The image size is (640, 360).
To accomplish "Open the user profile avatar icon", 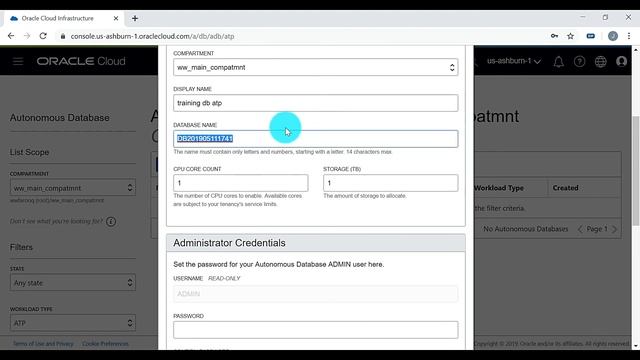I will 621,62.
